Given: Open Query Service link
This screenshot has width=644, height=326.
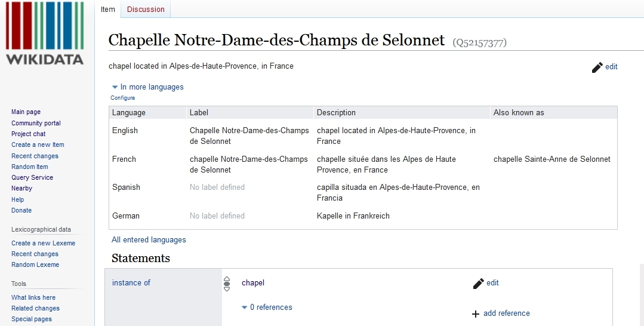Looking at the screenshot, I should pyautogui.click(x=32, y=177).
